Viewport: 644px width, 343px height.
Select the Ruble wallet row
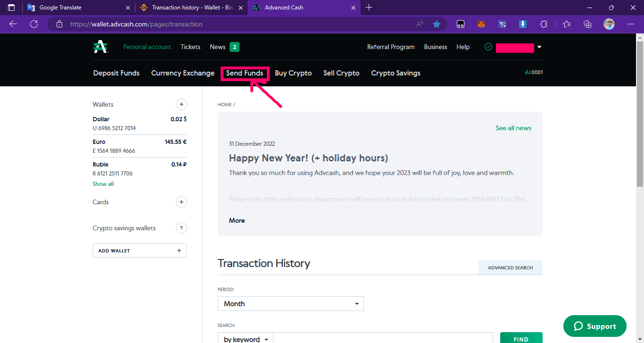pyautogui.click(x=140, y=169)
